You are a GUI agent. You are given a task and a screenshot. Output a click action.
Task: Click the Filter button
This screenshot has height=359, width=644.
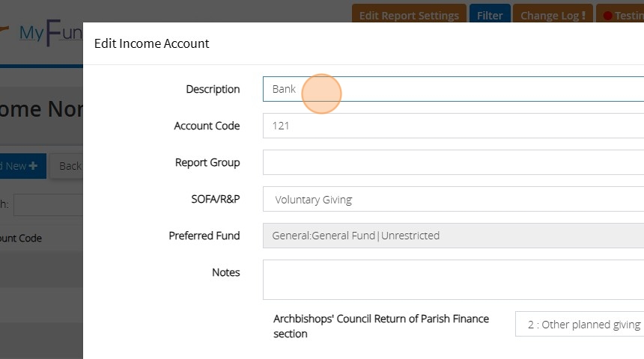490,16
